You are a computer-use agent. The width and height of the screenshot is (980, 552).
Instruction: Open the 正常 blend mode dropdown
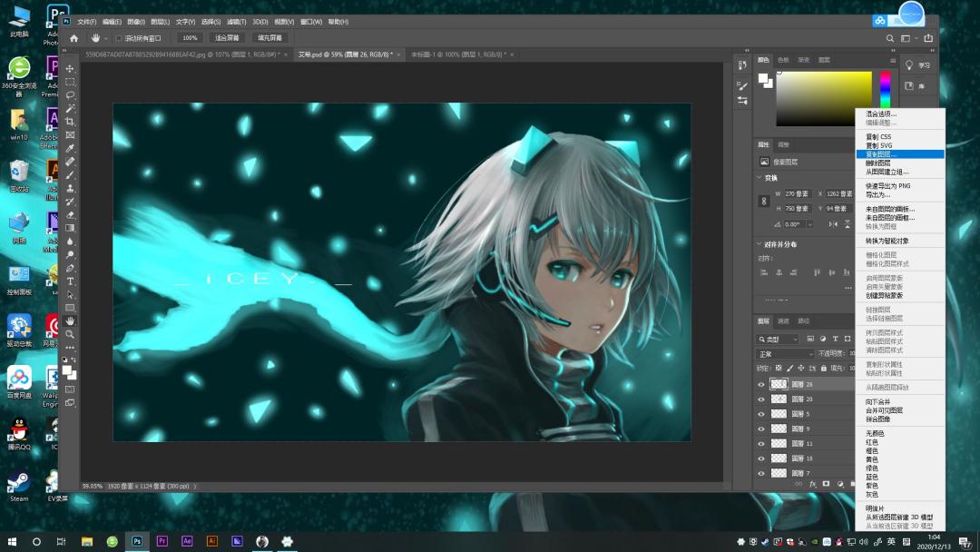[786, 354]
